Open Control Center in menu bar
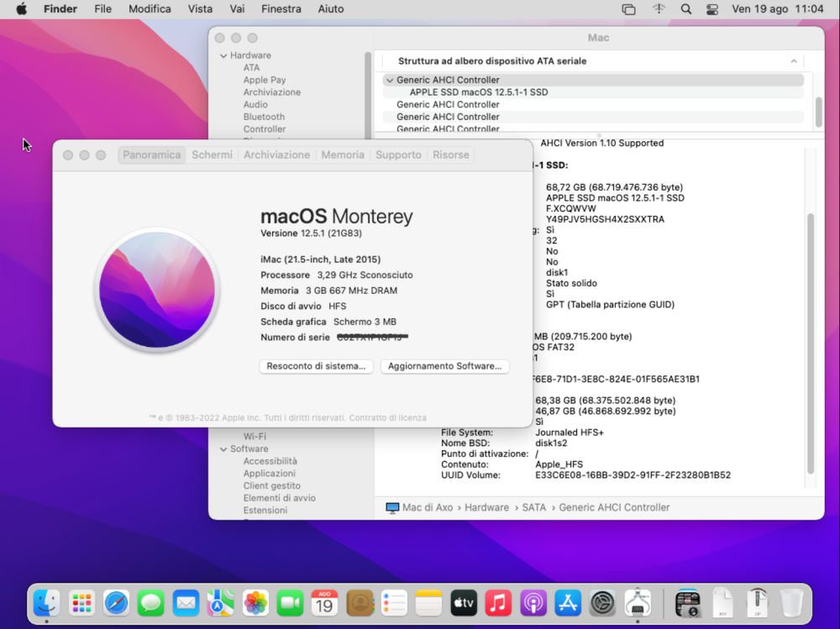The width and height of the screenshot is (840, 629). click(x=712, y=9)
